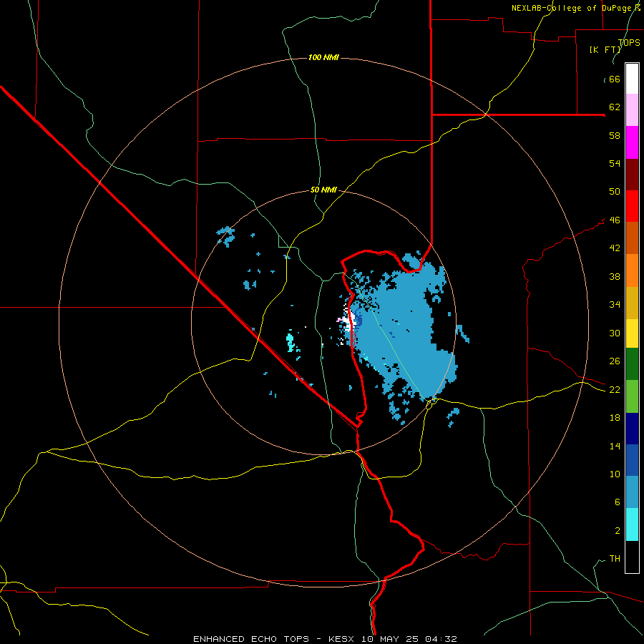
Task: Click the '50 NMI' range ring label
Action: click(323, 190)
